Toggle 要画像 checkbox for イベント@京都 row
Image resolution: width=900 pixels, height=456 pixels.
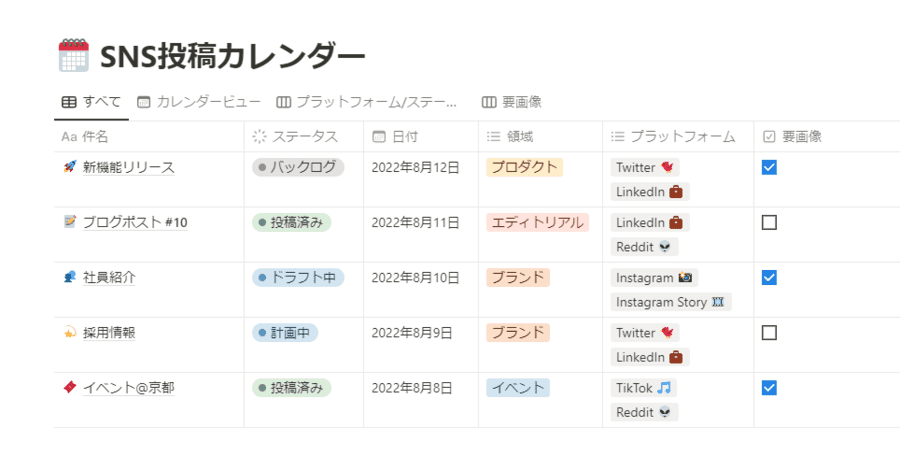(x=769, y=388)
